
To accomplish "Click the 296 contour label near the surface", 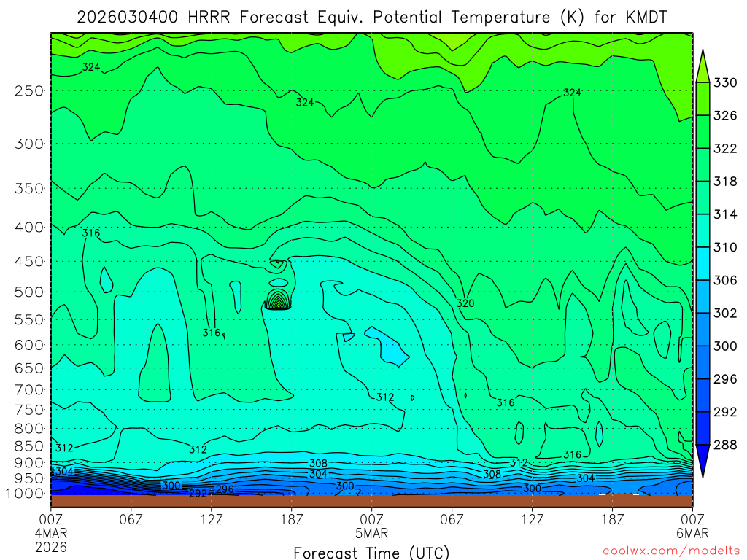I will (x=225, y=489).
